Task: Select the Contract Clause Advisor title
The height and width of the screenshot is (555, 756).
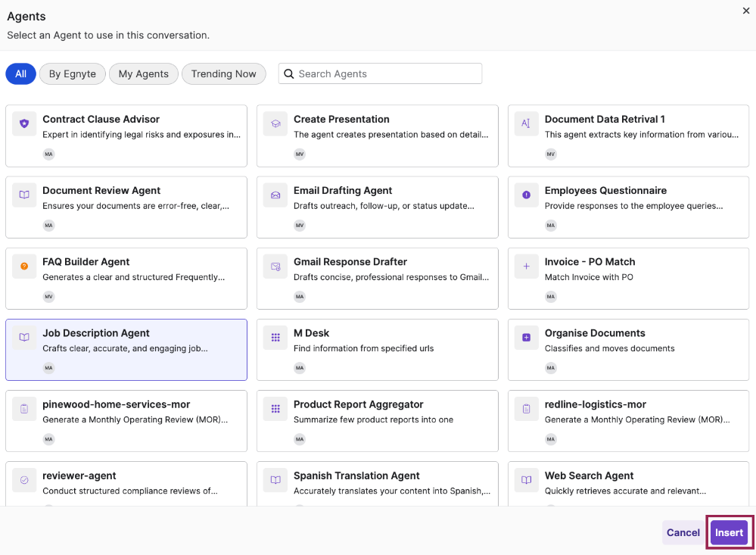Action: [x=101, y=119]
